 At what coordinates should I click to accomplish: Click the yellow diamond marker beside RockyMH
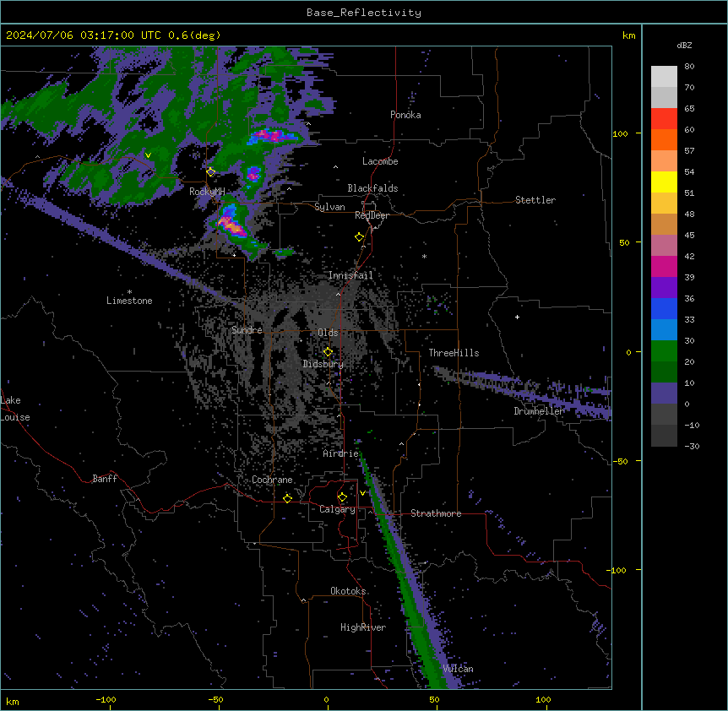pos(211,172)
